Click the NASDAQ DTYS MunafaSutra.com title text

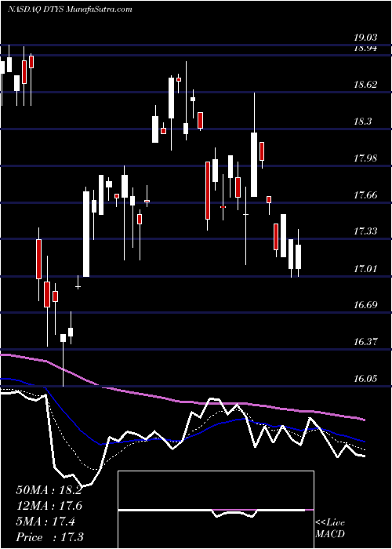point(70,9)
